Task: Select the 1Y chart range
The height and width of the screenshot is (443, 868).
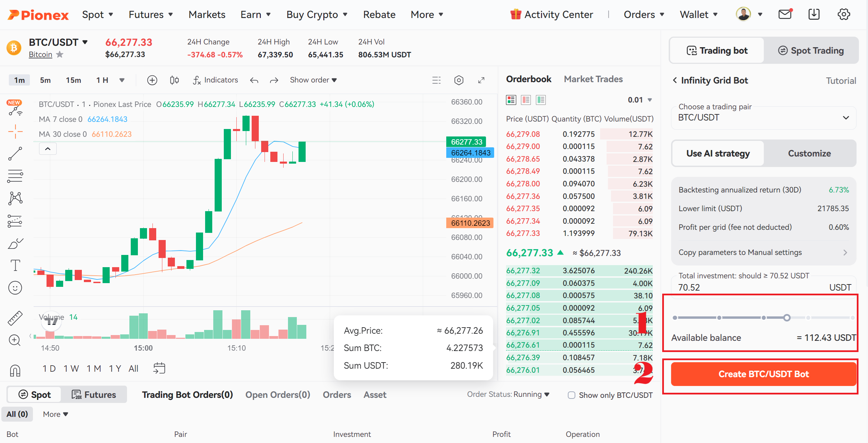Action: (115, 369)
